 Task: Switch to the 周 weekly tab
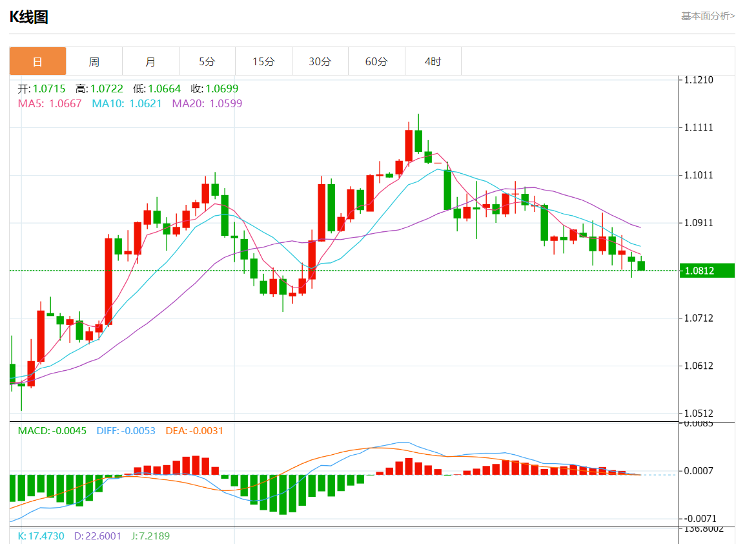[94, 61]
